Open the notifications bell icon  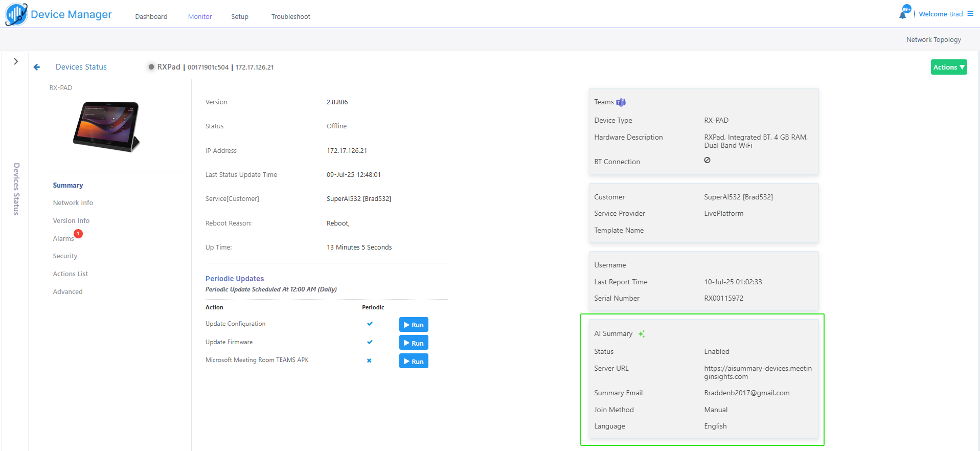[x=903, y=15]
